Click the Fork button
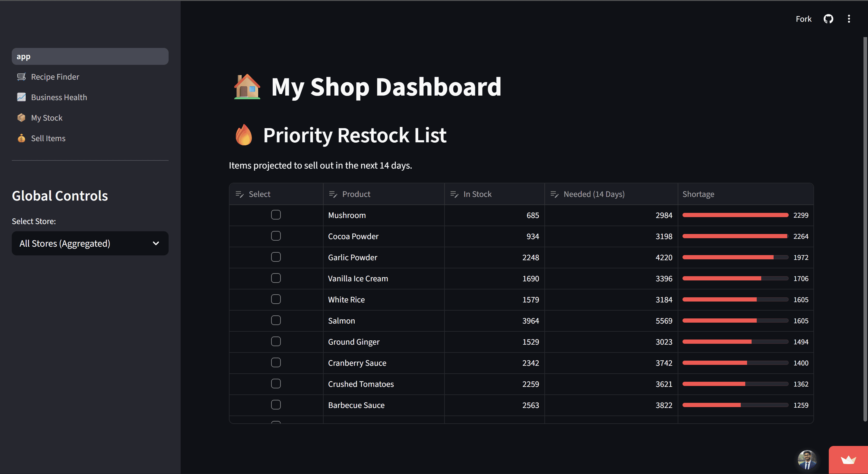Viewport: 868px width, 474px height. [803, 19]
